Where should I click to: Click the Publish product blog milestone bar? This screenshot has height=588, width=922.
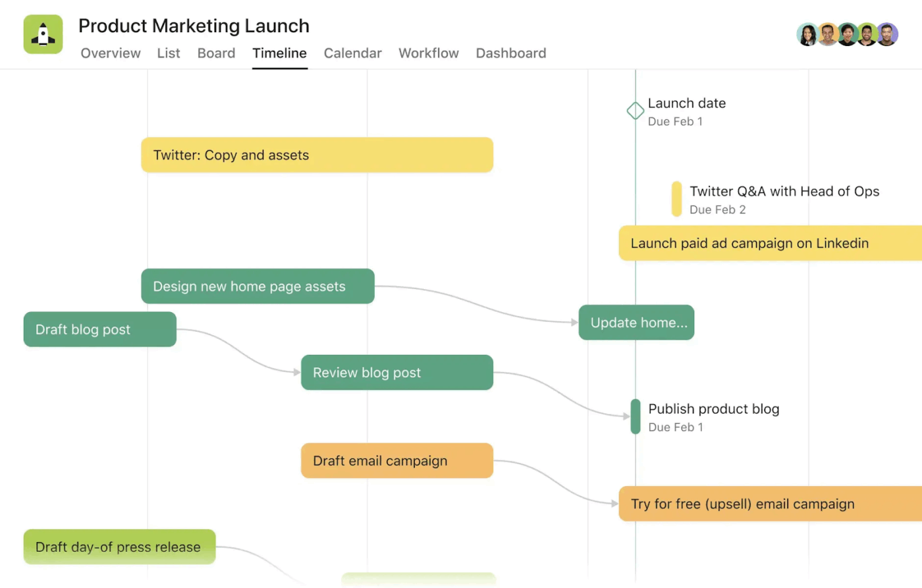pyautogui.click(x=635, y=416)
